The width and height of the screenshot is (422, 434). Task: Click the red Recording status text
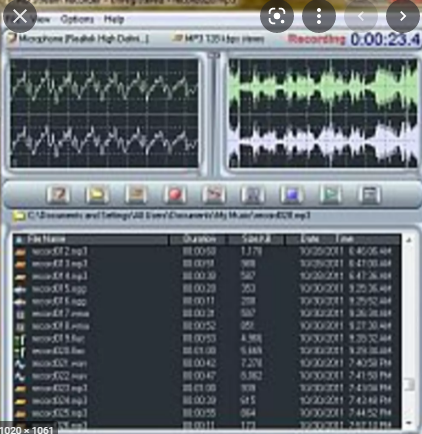point(317,39)
